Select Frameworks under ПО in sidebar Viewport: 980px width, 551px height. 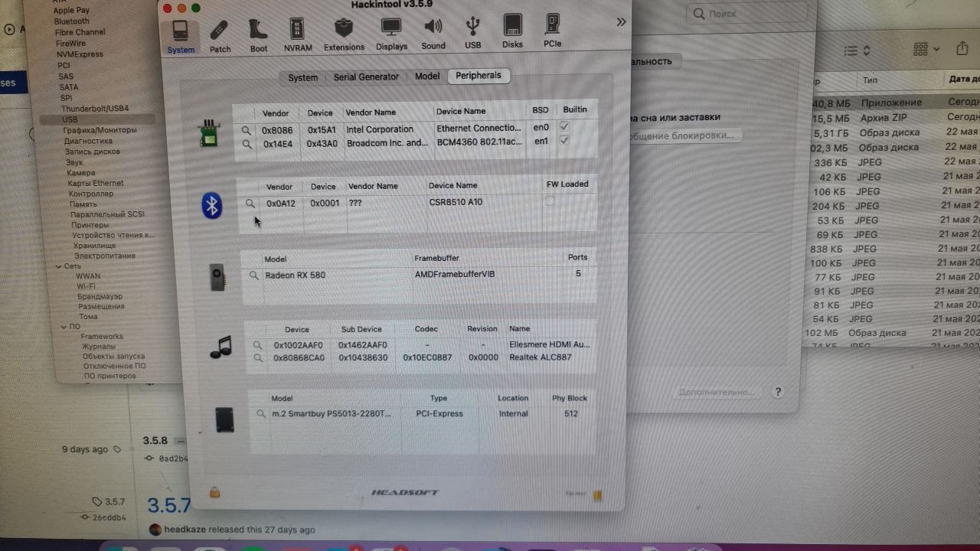click(102, 337)
